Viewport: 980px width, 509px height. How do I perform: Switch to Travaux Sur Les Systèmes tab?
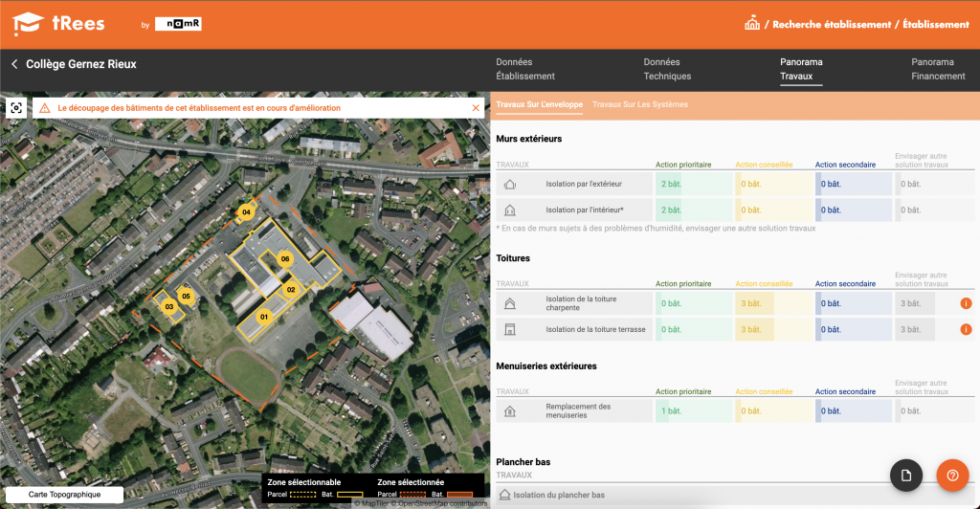coord(639,104)
